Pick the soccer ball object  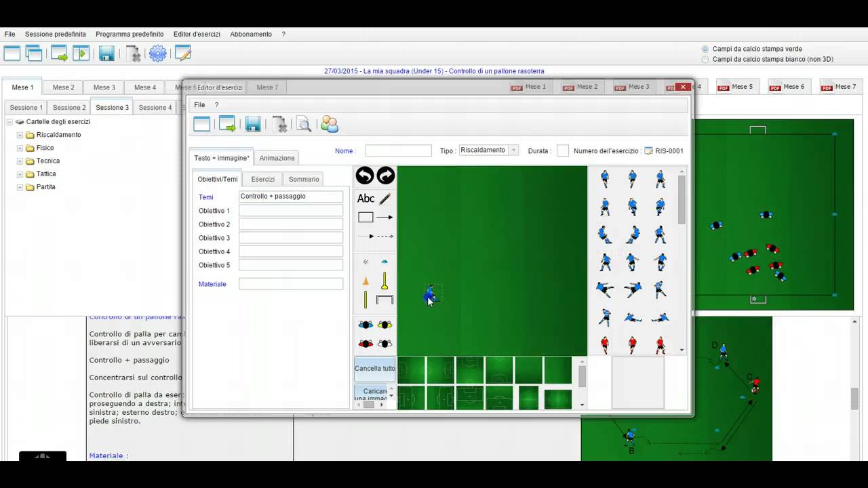(366, 262)
